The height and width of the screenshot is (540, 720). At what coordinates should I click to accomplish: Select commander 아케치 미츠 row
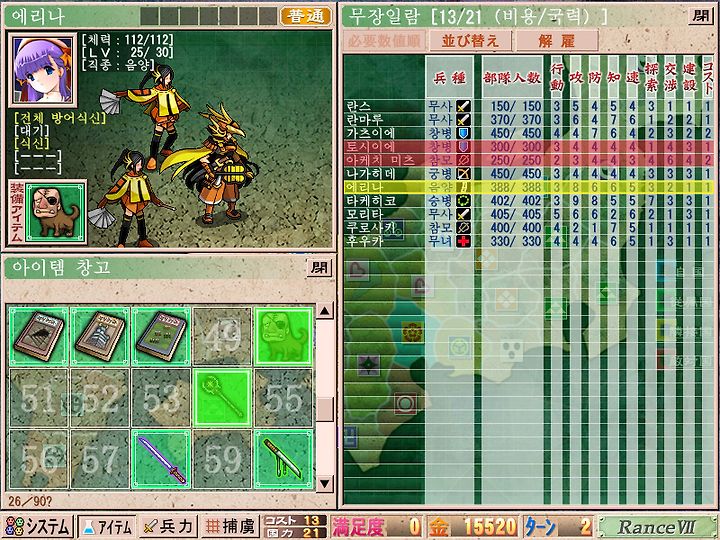tap(528, 160)
